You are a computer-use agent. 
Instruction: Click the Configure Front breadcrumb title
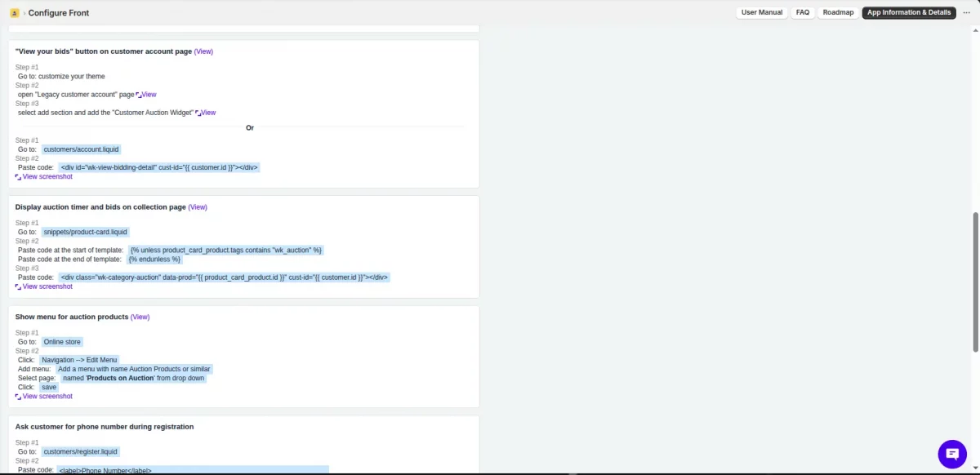pos(59,13)
